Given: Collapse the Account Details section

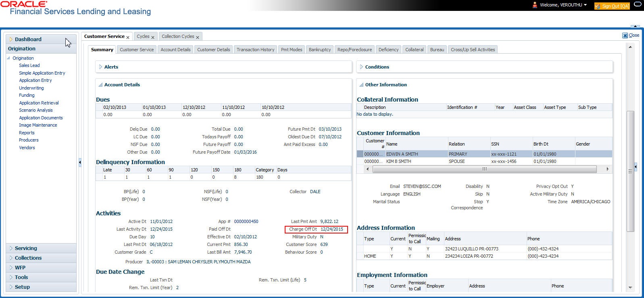Looking at the screenshot, I should pos(100,85).
